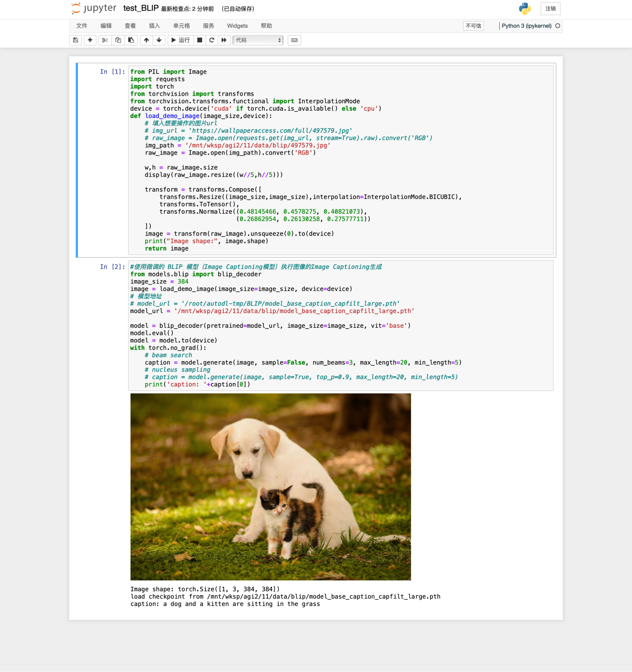
Task: Click the 不可信 trust notebook button
Action: (474, 26)
